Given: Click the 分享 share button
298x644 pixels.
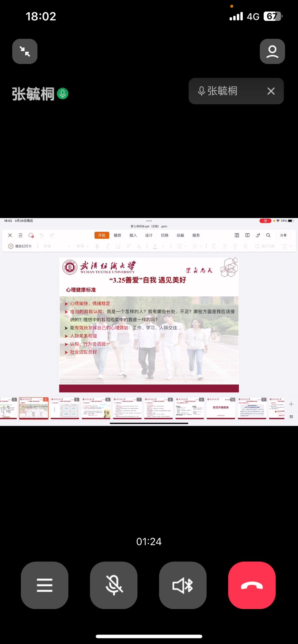Looking at the screenshot, I should coord(283,235).
